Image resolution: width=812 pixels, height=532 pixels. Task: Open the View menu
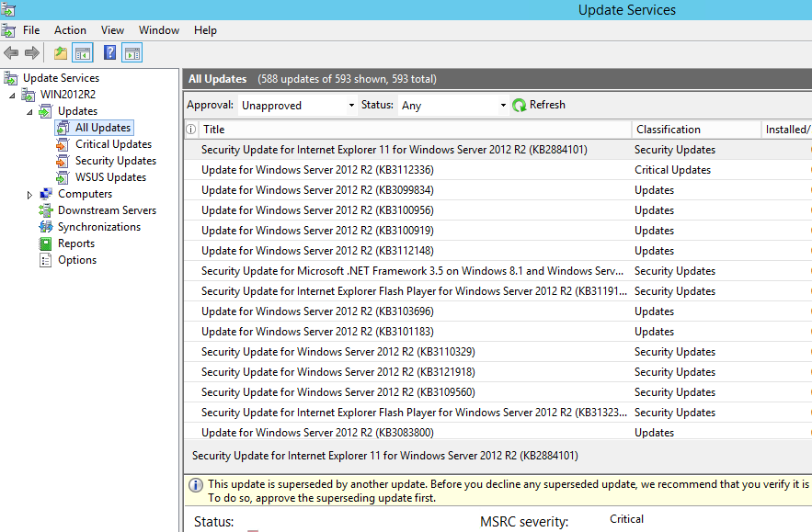tap(112, 30)
